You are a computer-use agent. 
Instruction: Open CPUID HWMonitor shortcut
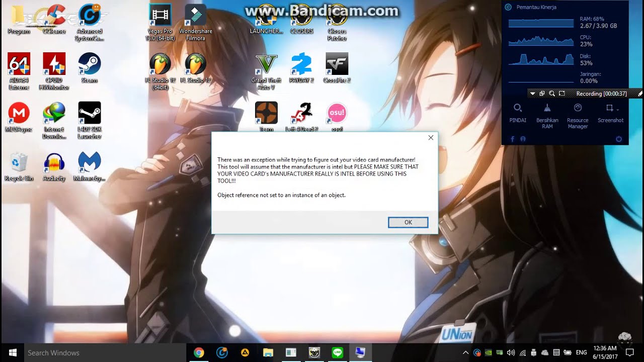point(54,71)
